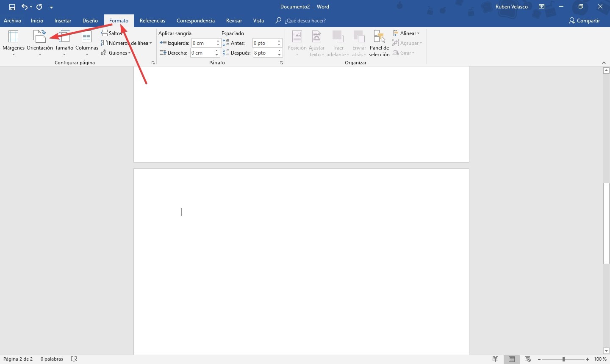The image size is (610, 364).
Task: Switch to the Insertar tab
Action: tap(63, 20)
